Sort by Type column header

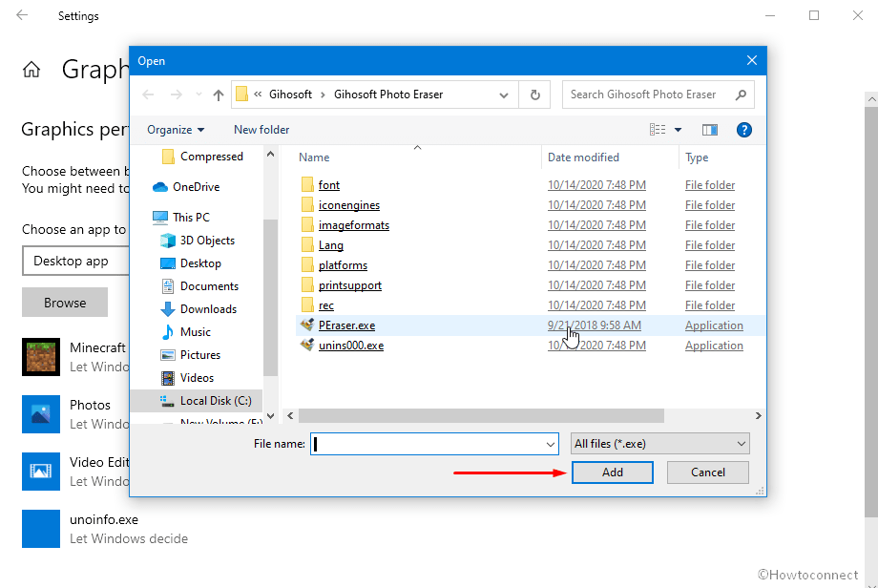697,157
